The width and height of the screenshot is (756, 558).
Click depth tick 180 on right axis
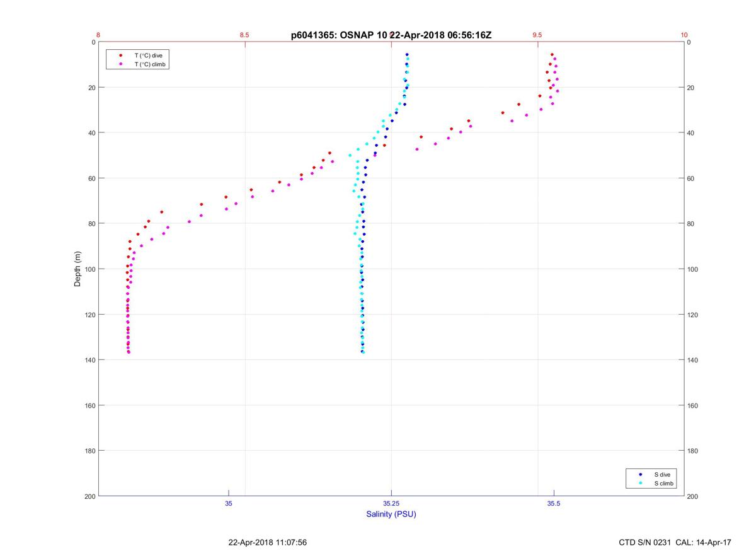(693, 451)
